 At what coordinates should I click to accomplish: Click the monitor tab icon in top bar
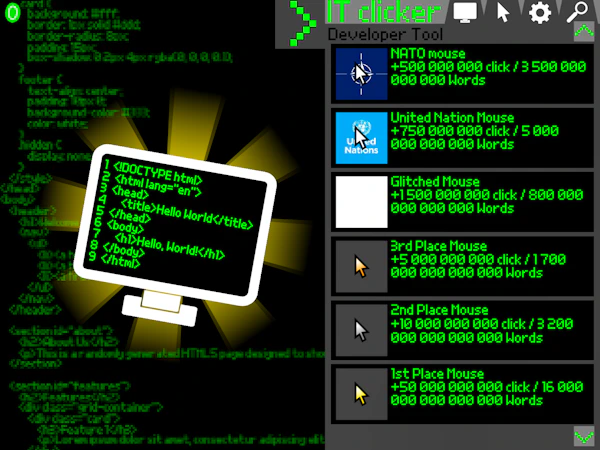pos(465,12)
